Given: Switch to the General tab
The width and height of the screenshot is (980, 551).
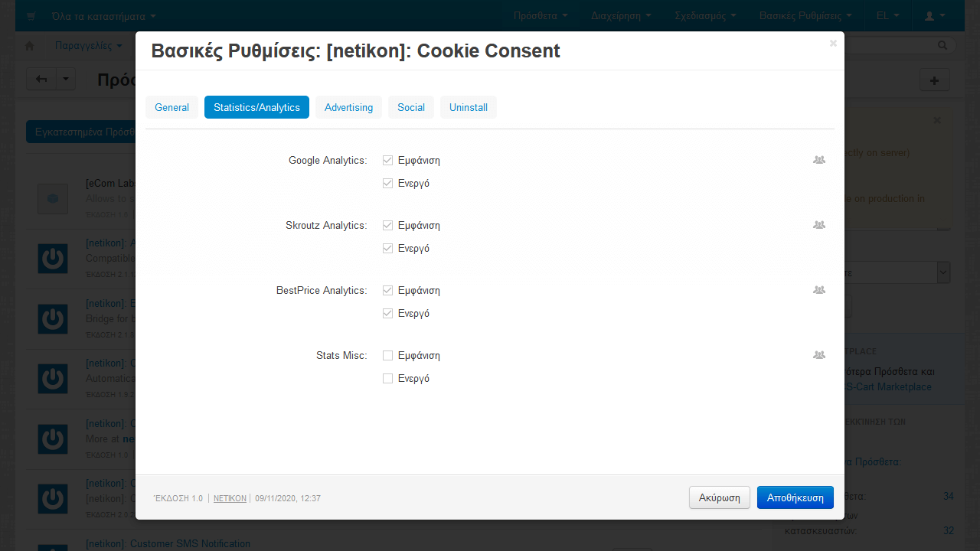Looking at the screenshot, I should tap(171, 107).
